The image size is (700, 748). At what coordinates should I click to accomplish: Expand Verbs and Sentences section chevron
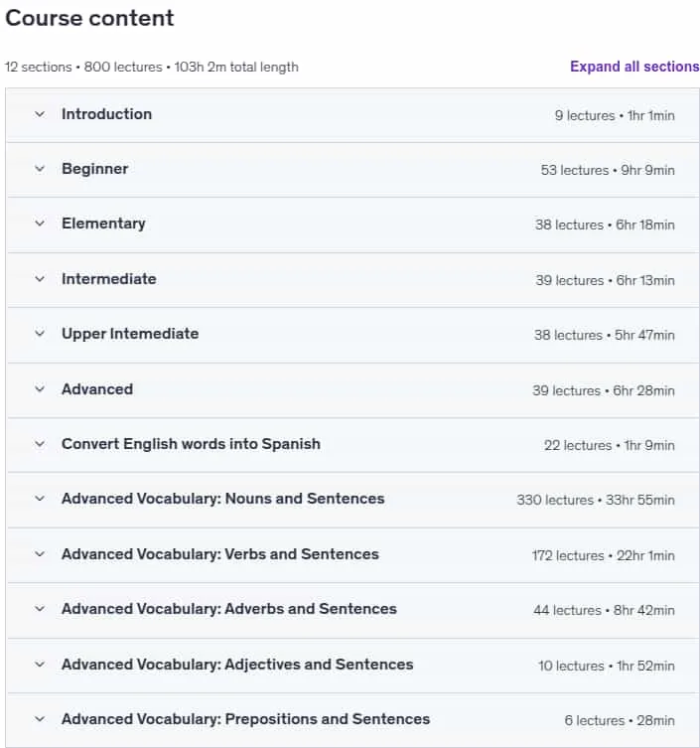pos(40,554)
